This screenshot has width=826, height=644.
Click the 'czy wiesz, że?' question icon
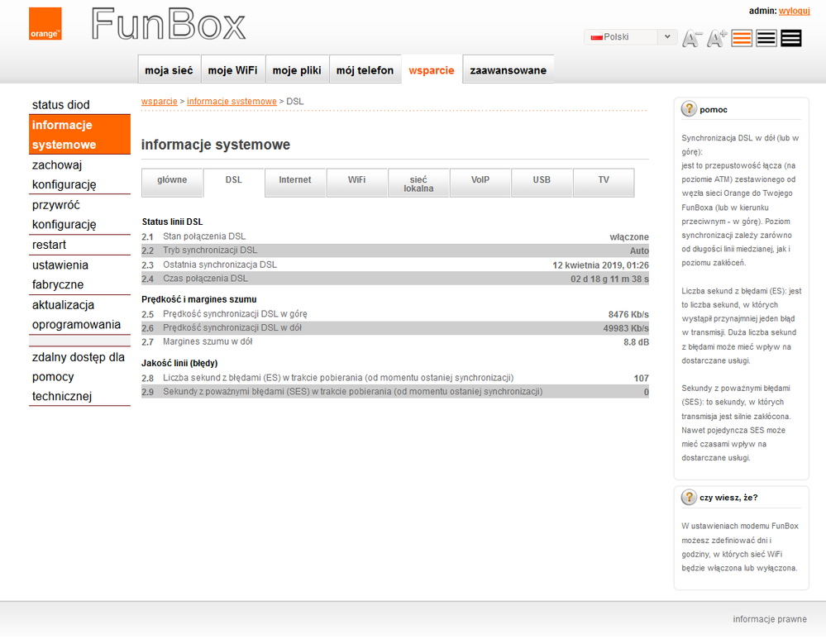click(689, 498)
